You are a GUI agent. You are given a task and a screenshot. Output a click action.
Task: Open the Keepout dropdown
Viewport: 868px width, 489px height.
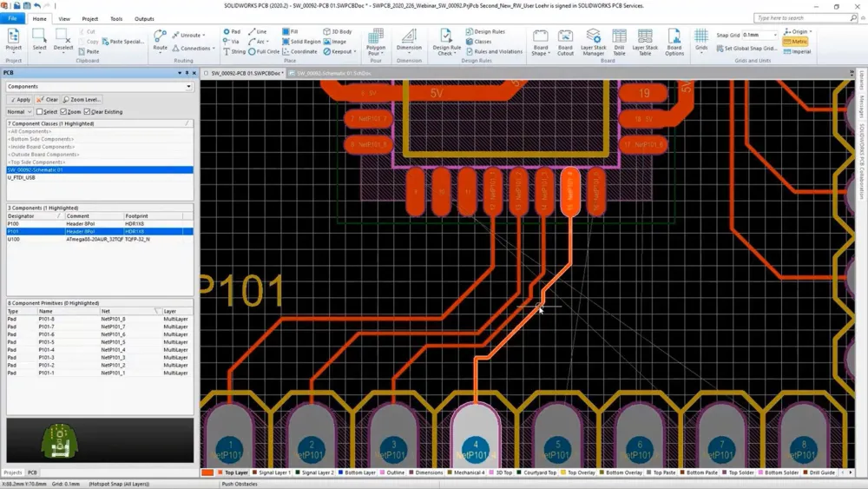coord(354,51)
